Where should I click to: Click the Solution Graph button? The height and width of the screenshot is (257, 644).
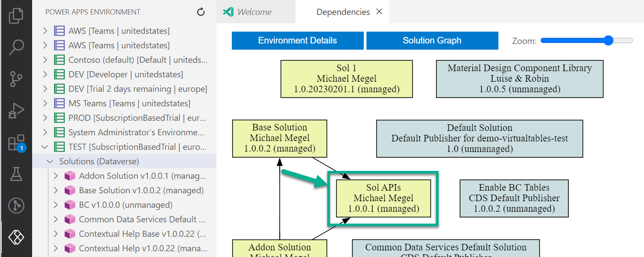[x=432, y=41]
